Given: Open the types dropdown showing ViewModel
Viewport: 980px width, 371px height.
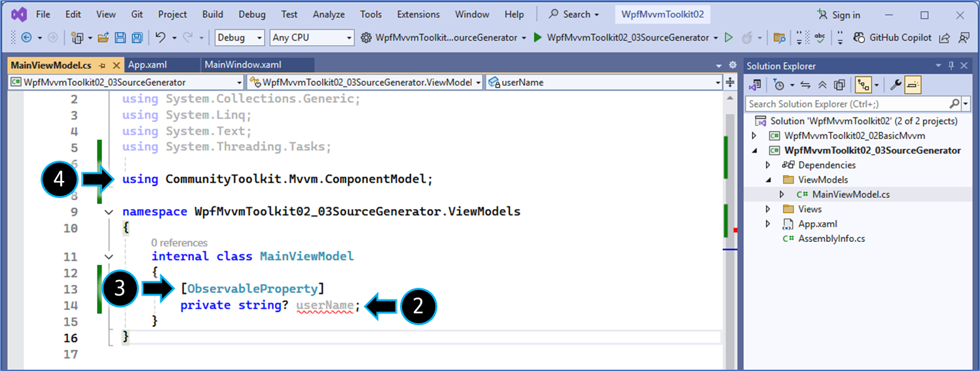Looking at the screenshot, I should 365,83.
